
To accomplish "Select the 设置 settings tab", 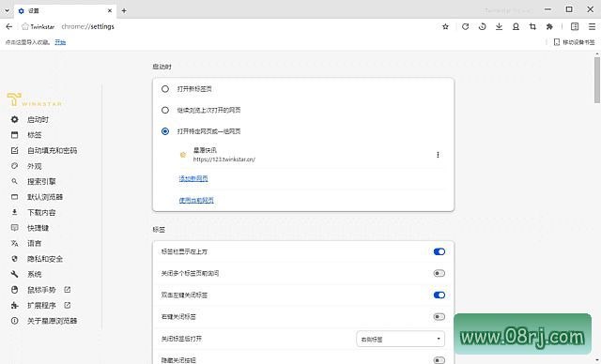I will pos(65,10).
